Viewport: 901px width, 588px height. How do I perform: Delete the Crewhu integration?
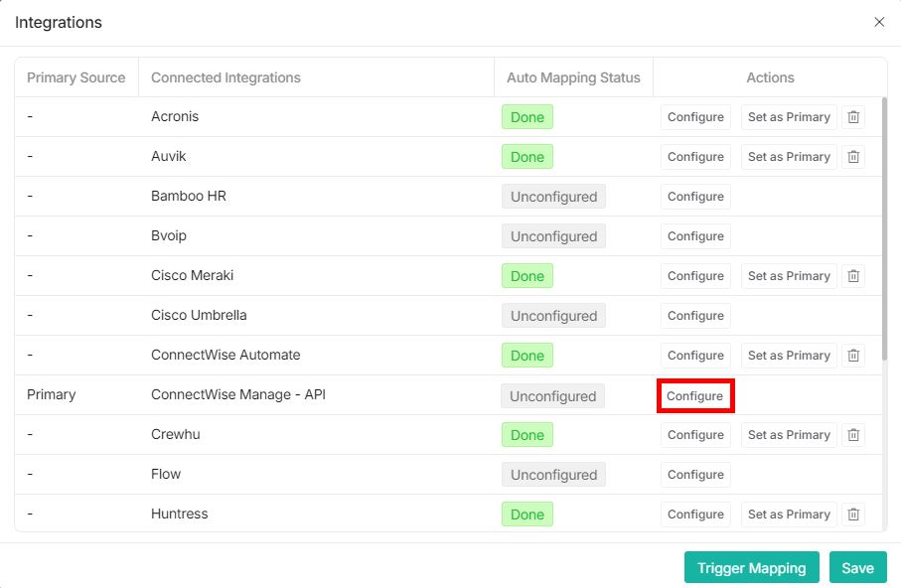tap(852, 434)
